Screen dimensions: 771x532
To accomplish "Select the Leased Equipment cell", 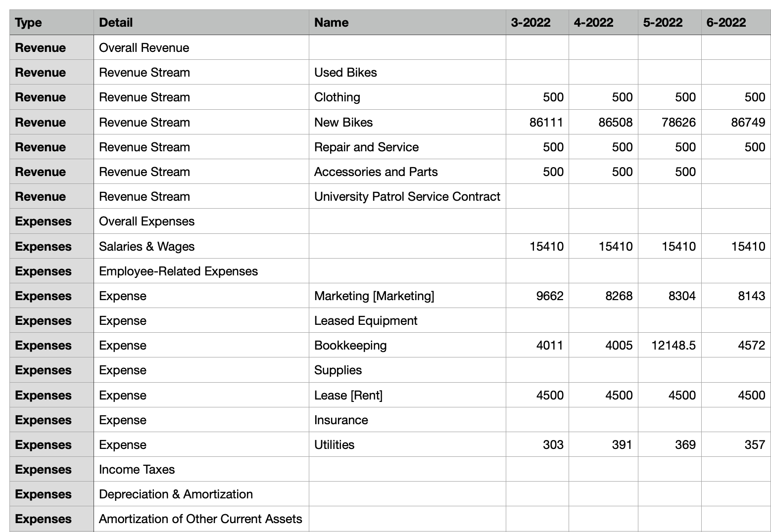I will coord(407,320).
